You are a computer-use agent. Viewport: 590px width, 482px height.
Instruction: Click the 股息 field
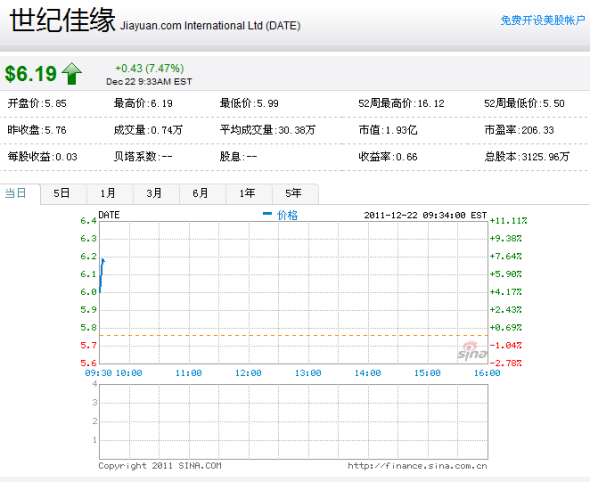239,157
